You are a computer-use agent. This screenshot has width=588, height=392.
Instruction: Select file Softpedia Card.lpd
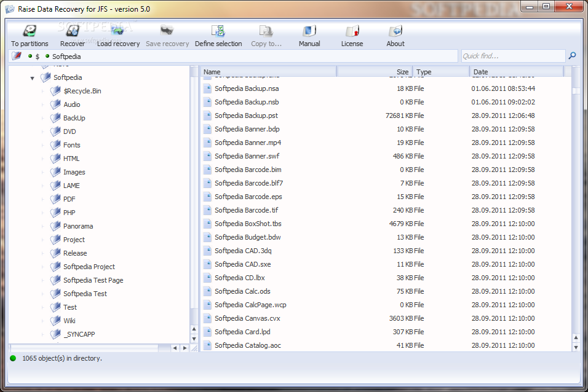tap(242, 332)
